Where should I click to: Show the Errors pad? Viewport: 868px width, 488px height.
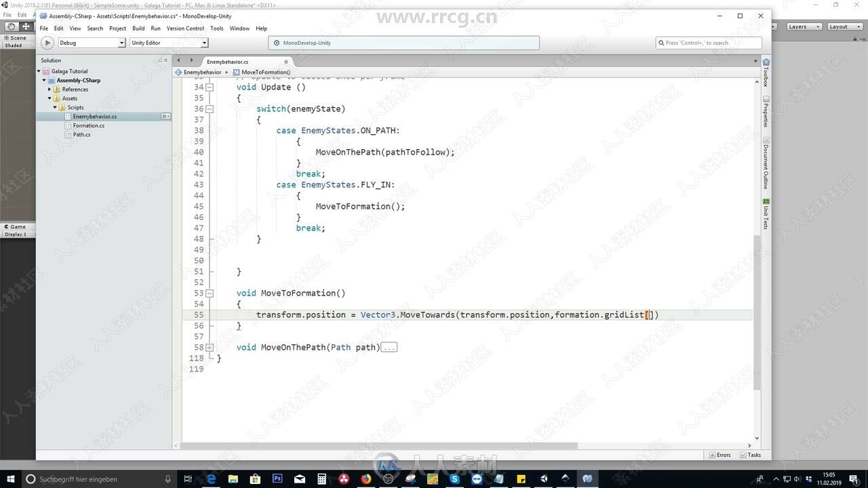coord(719,455)
